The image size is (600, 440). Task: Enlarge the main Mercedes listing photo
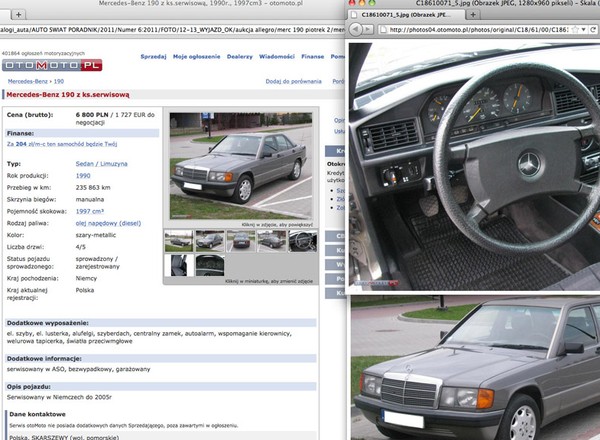241,166
